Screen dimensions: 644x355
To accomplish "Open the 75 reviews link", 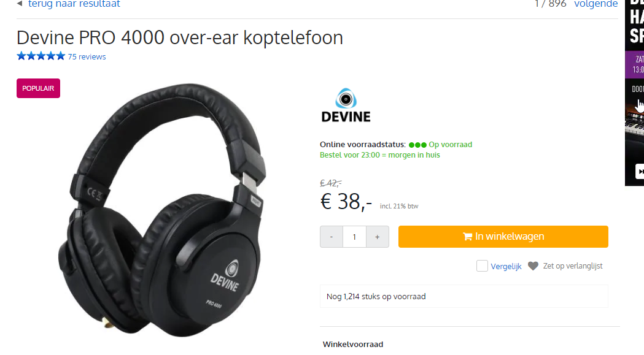I will coord(87,56).
